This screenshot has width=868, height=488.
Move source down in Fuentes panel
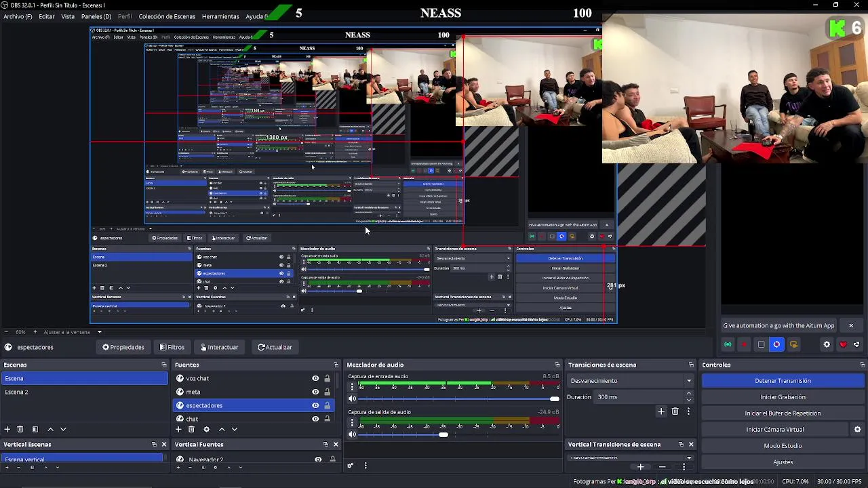pos(235,429)
